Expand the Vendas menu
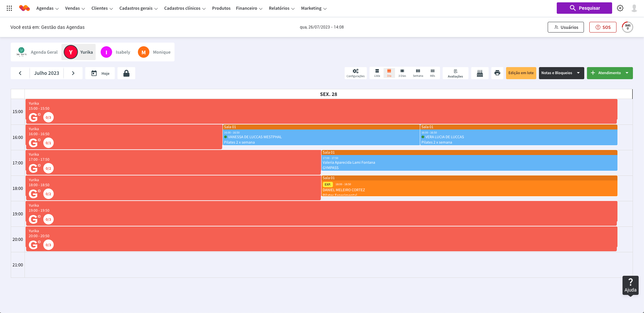644x313 pixels. pyautogui.click(x=75, y=8)
